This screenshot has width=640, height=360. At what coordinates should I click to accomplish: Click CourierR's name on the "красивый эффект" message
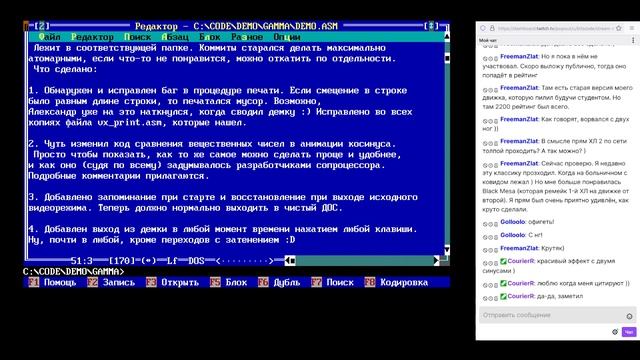[521, 261]
